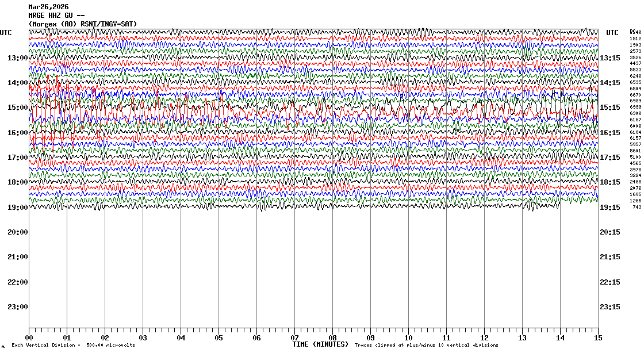Select the Traces clipped footer note
Viewport: 644px width, 353px height.
coord(426,346)
